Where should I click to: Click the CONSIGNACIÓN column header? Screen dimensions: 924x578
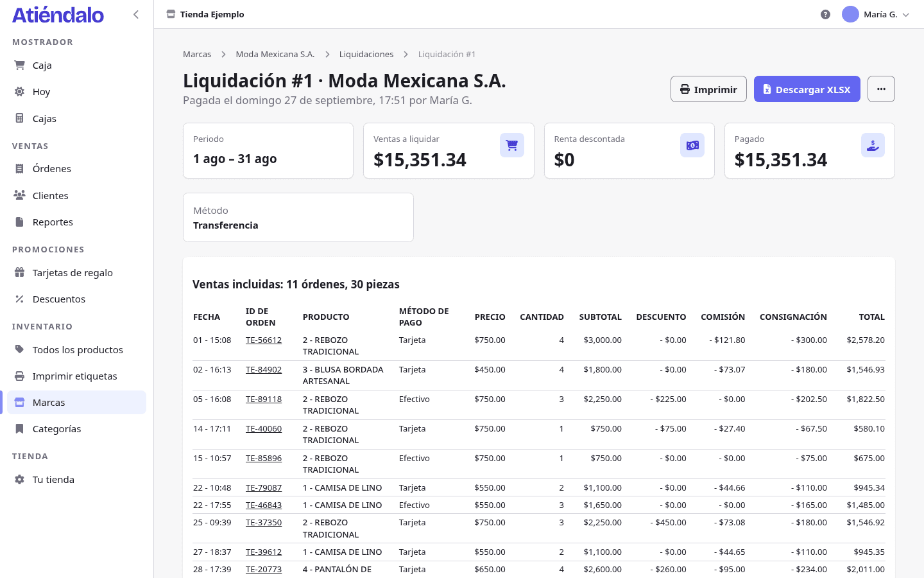point(793,317)
